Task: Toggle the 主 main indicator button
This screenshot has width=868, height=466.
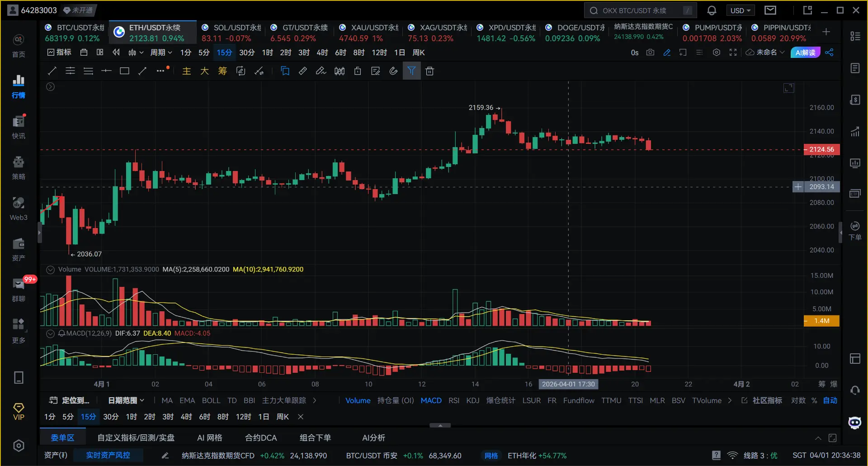Action: 186,71
